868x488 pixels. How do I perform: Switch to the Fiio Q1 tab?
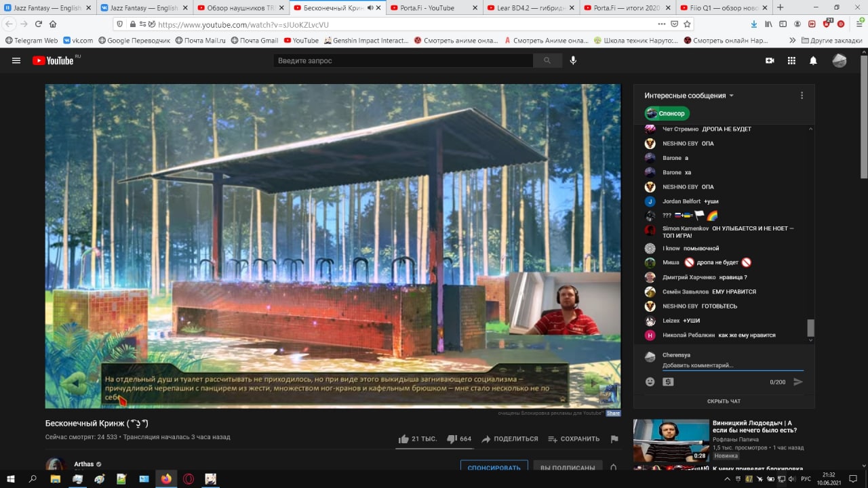tap(724, 8)
